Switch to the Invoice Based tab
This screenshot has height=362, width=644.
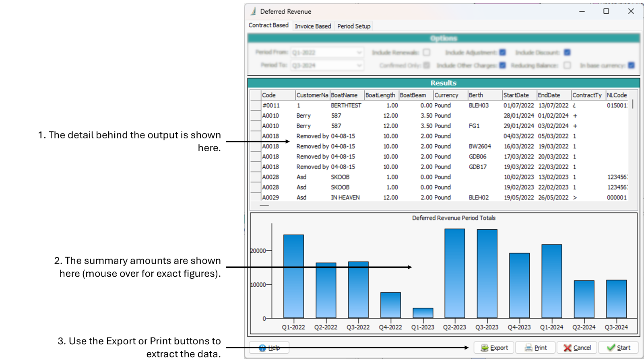click(x=313, y=26)
